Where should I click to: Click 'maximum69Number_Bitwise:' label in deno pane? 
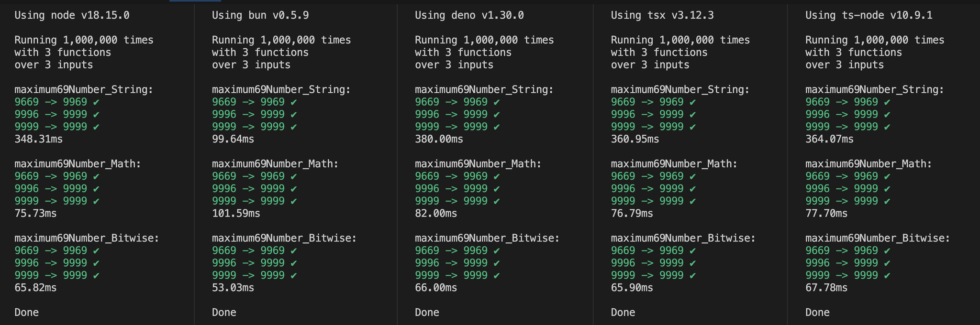(488, 238)
